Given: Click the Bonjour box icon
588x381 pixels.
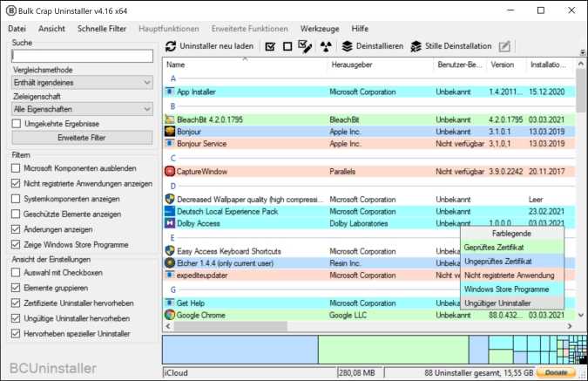Looking at the screenshot, I should click(x=170, y=132).
